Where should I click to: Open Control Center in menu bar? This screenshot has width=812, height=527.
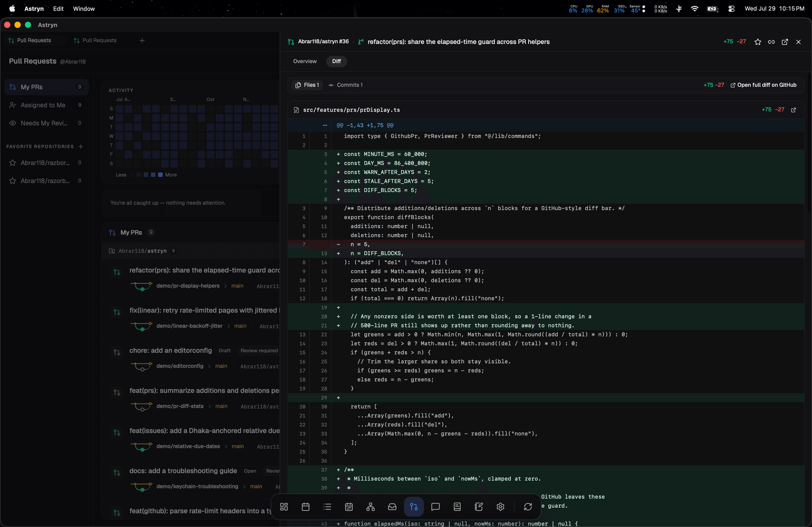point(731,9)
